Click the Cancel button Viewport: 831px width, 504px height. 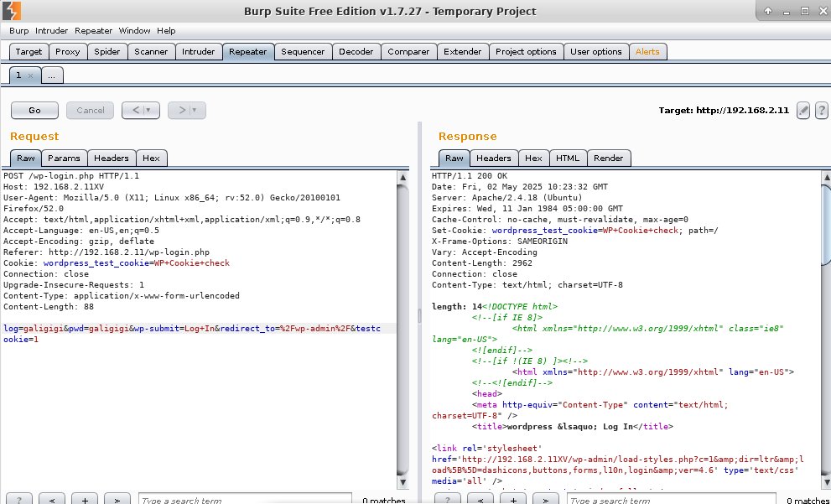(90, 110)
